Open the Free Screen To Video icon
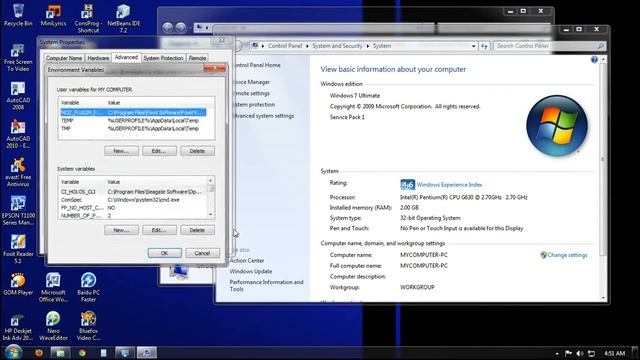The height and width of the screenshot is (360, 640). point(18,58)
